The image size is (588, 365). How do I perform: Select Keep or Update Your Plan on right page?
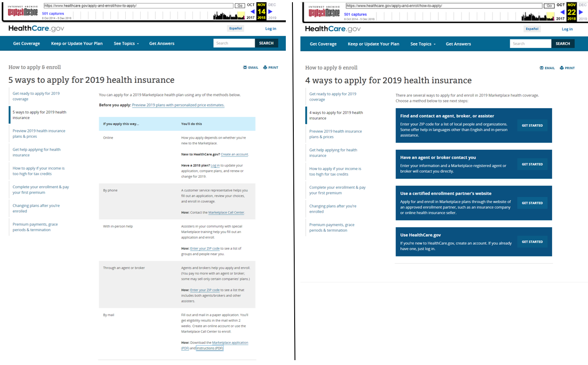coord(373,44)
